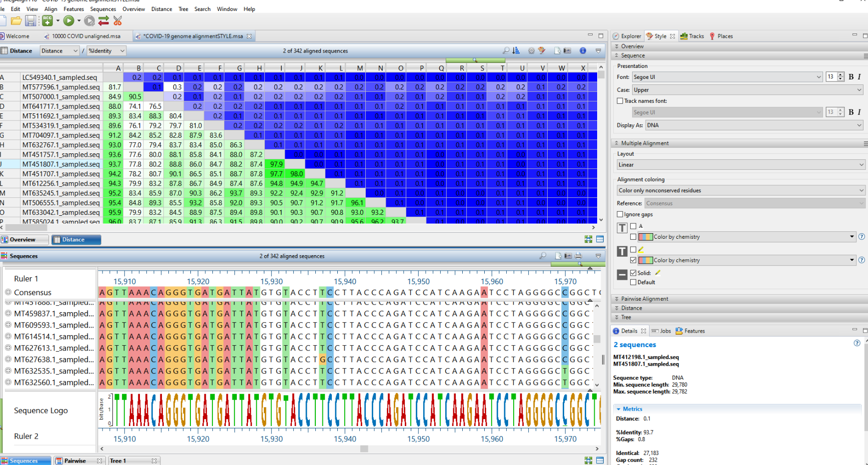Click the font size 13 stepper
868x465 pixels.
(x=841, y=77)
